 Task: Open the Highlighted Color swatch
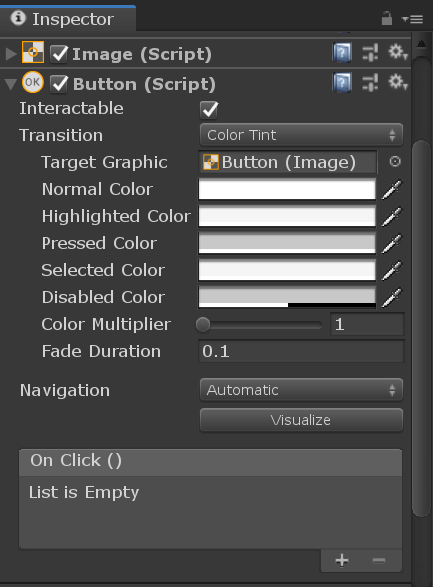287,216
